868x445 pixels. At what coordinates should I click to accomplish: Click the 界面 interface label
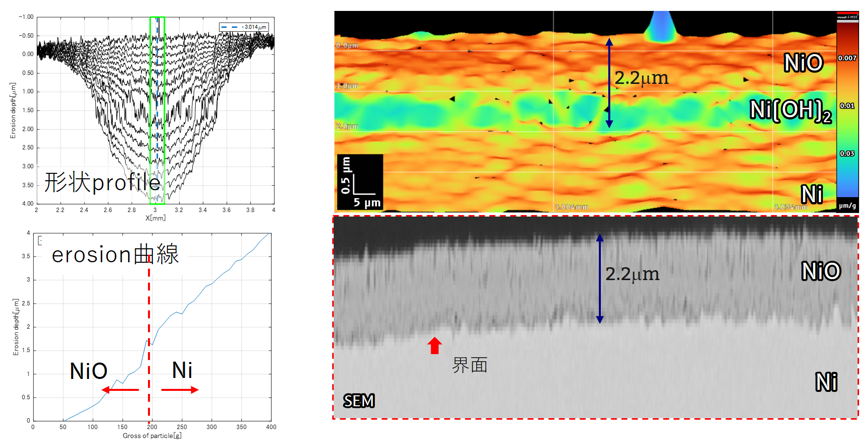tap(470, 365)
